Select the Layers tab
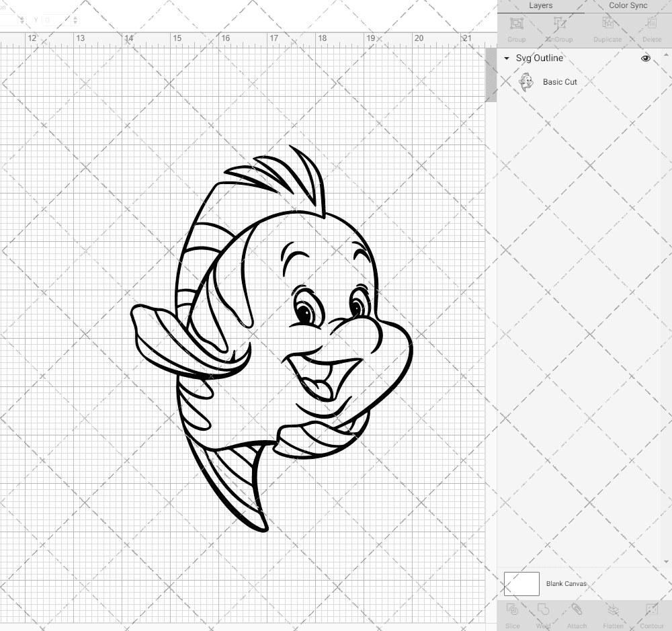 (x=540, y=5)
